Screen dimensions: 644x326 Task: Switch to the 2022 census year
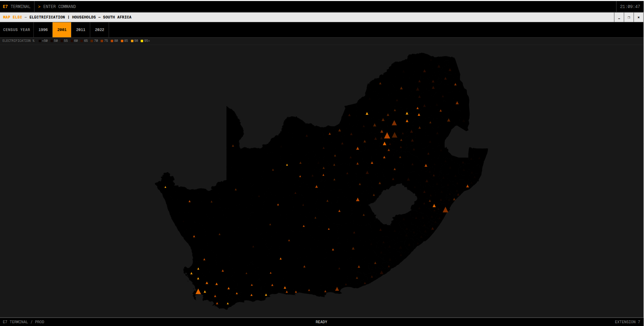[x=100, y=30]
